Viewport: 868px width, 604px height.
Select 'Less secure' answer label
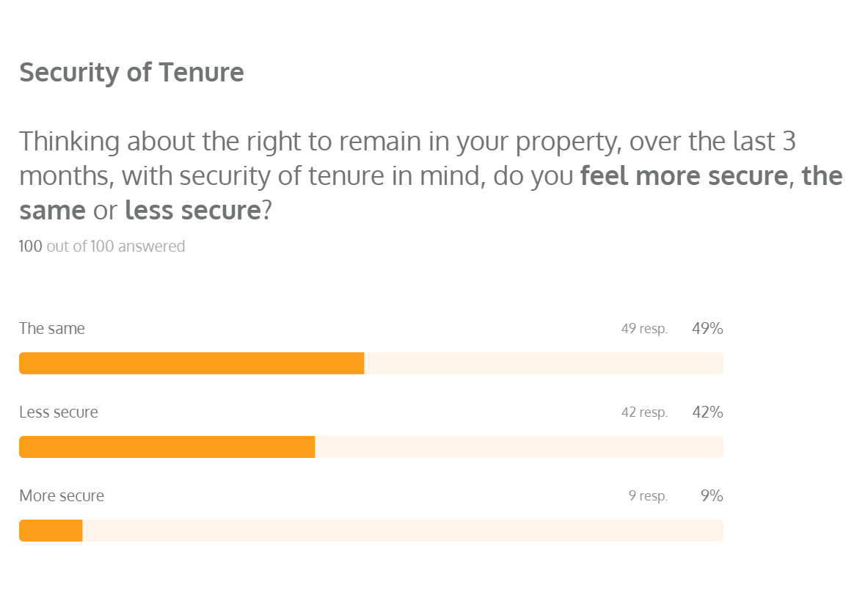(59, 412)
